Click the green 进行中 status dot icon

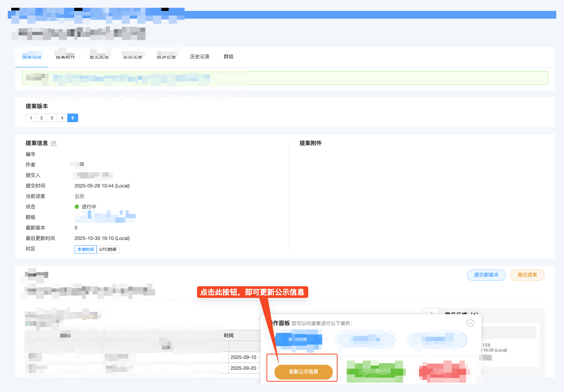(x=77, y=206)
